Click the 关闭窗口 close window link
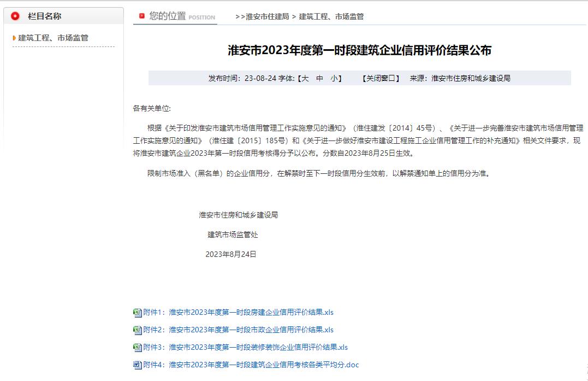This screenshot has height=381, width=588. 381,78
